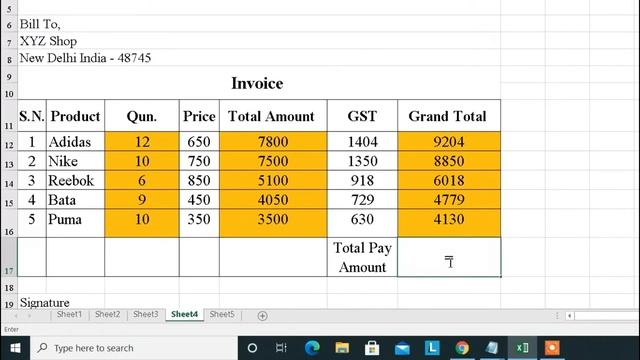Select GST cell '918'
The image size is (640, 360).
click(x=362, y=180)
